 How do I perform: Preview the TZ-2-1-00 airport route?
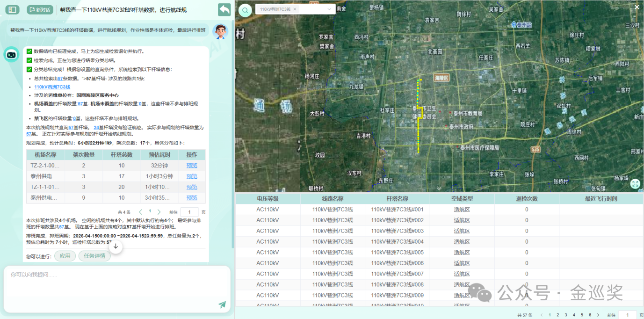192,166
